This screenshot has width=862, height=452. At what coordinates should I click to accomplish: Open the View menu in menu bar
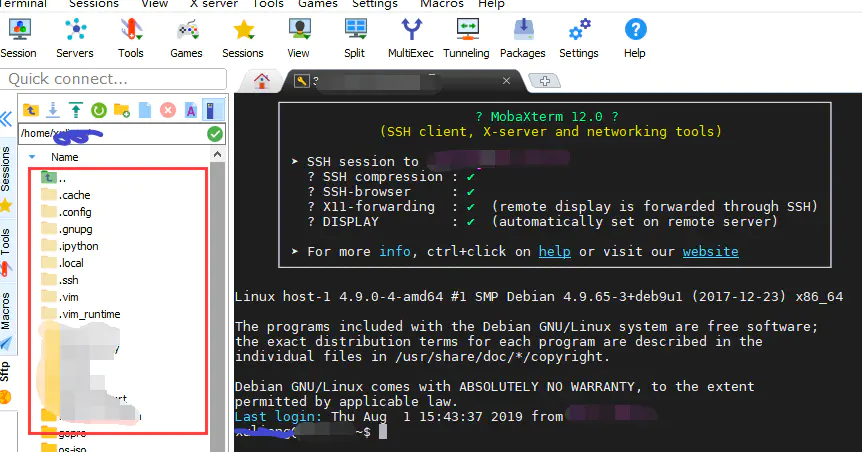pyautogui.click(x=154, y=4)
